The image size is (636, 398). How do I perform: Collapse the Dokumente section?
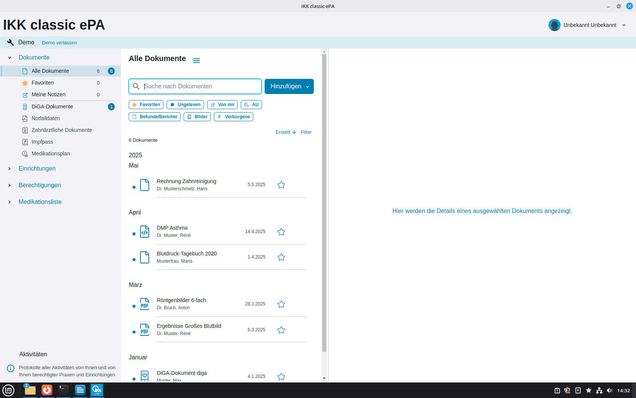9,58
